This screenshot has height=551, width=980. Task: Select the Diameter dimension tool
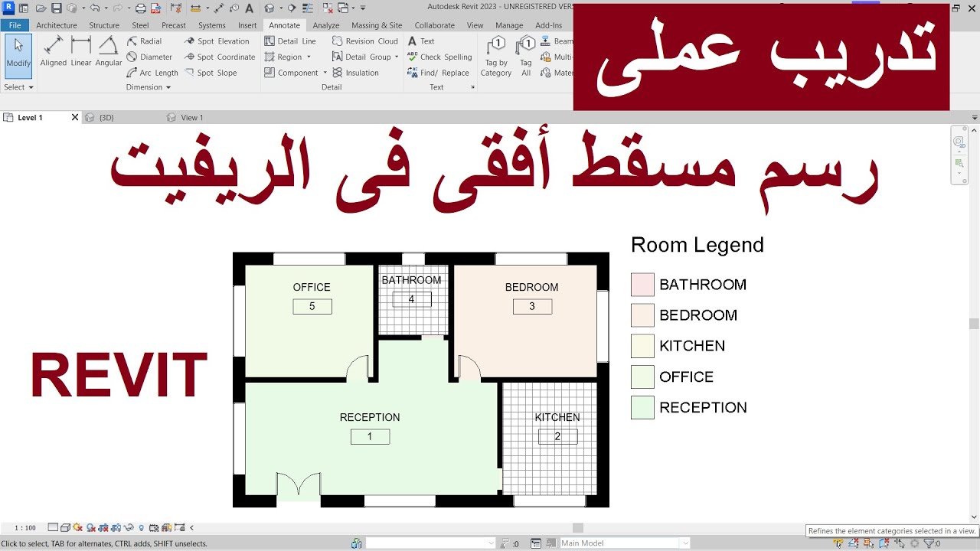149,57
